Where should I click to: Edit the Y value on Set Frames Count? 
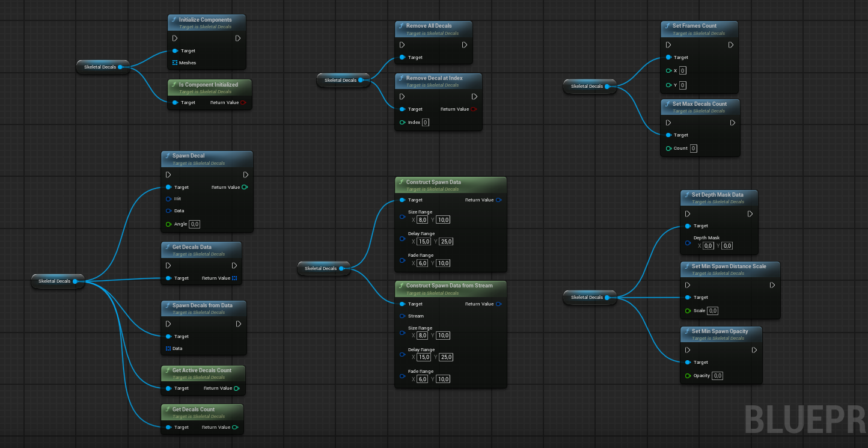coord(683,85)
